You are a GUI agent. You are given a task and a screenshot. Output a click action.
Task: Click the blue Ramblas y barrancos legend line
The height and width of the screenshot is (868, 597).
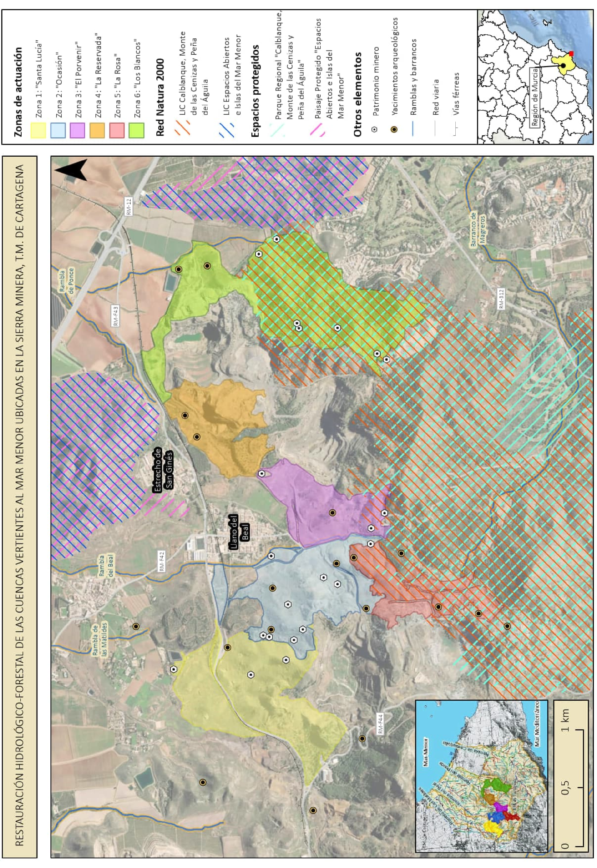(413, 128)
